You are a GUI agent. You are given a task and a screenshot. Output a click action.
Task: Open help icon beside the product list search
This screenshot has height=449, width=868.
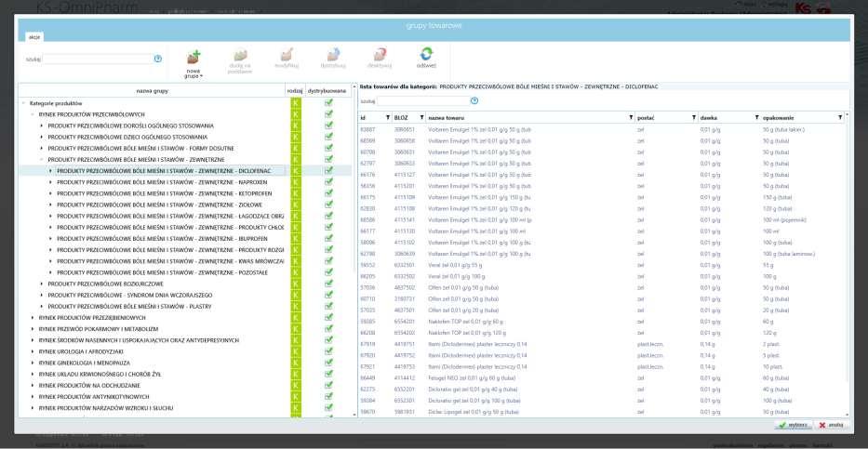tap(474, 101)
